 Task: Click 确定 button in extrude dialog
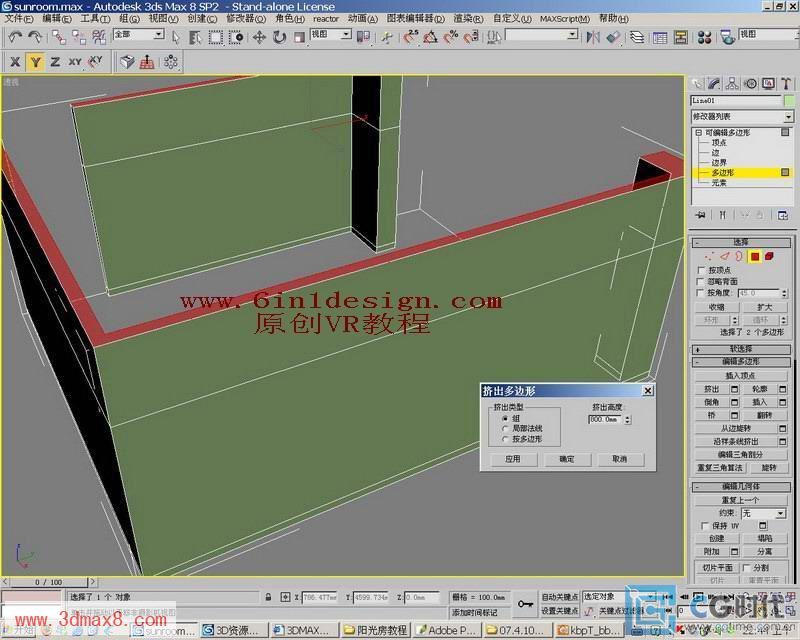pos(567,459)
